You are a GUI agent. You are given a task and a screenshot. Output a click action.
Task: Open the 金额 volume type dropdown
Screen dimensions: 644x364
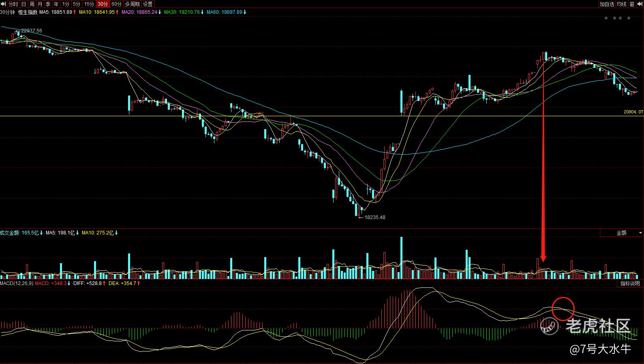621,233
